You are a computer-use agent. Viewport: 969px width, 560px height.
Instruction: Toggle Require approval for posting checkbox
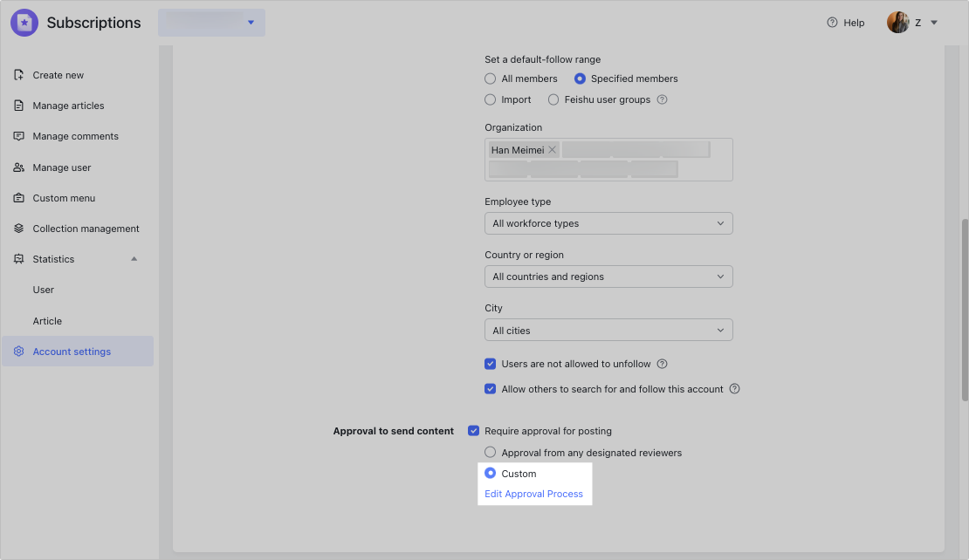(473, 431)
